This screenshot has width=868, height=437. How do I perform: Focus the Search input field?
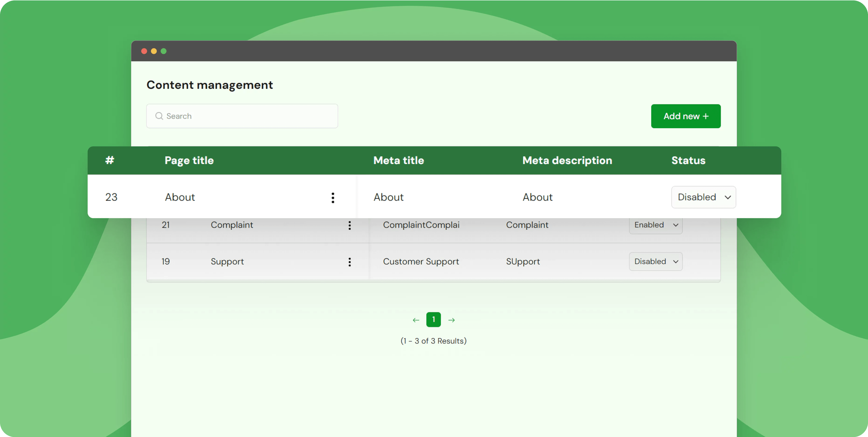[242, 116]
